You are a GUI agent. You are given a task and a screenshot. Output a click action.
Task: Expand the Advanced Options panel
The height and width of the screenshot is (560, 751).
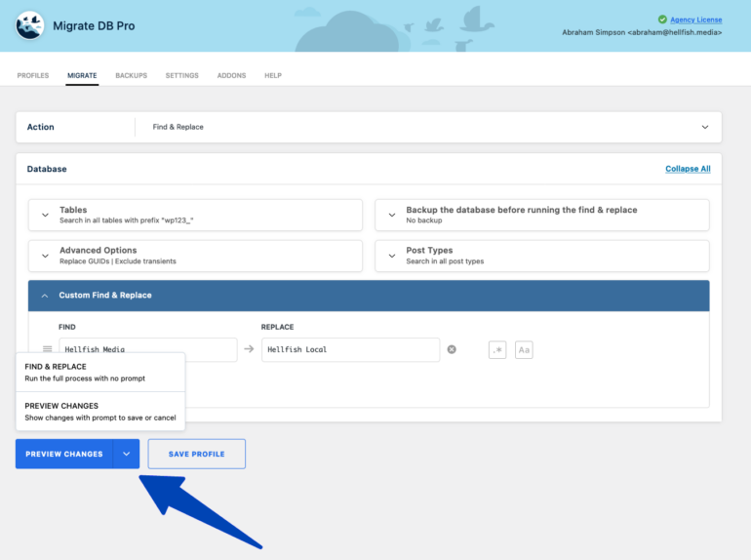click(x=45, y=255)
